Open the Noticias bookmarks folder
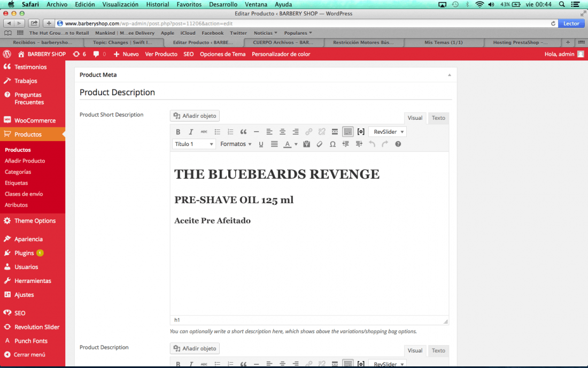Screen dimensions: 588x368 coord(266,33)
